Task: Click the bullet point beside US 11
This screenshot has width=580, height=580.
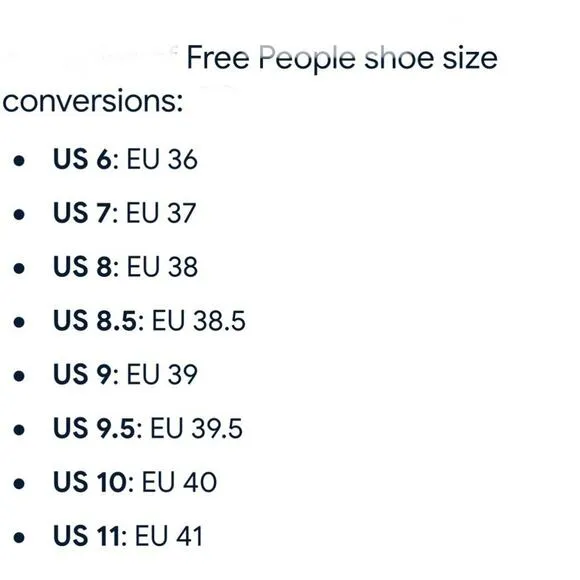Action: (x=19, y=537)
